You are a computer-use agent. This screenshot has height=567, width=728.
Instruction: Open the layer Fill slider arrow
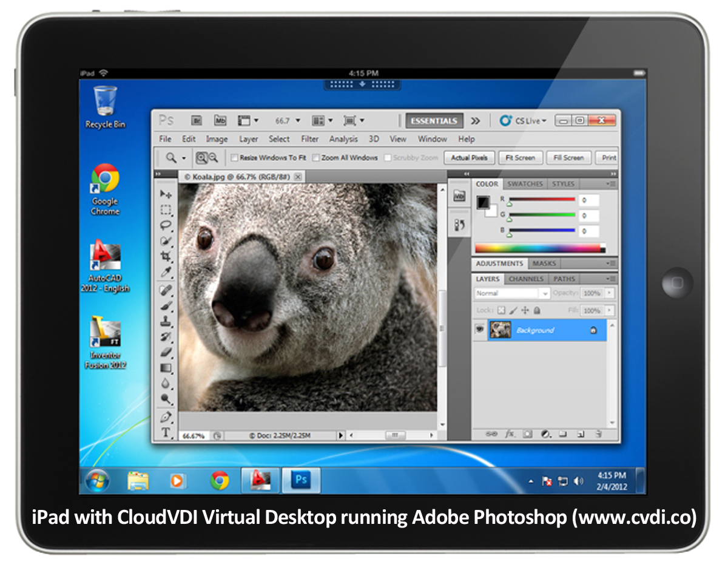[609, 310]
